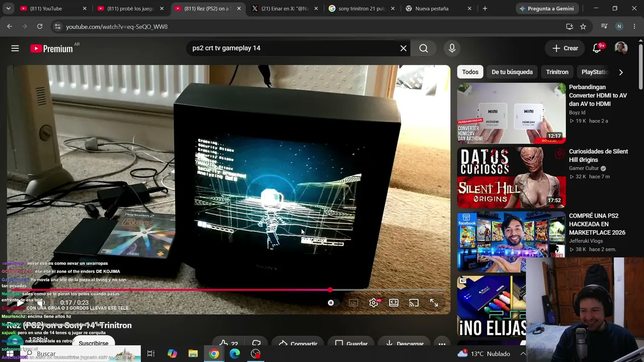644x362 pixels.
Task: Open Chrome media controls icon
Action: [604, 27]
